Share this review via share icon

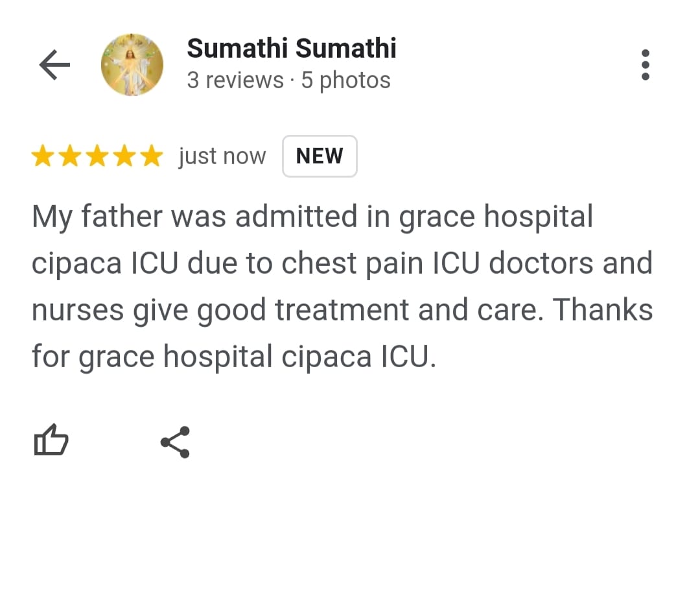(x=175, y=442)
